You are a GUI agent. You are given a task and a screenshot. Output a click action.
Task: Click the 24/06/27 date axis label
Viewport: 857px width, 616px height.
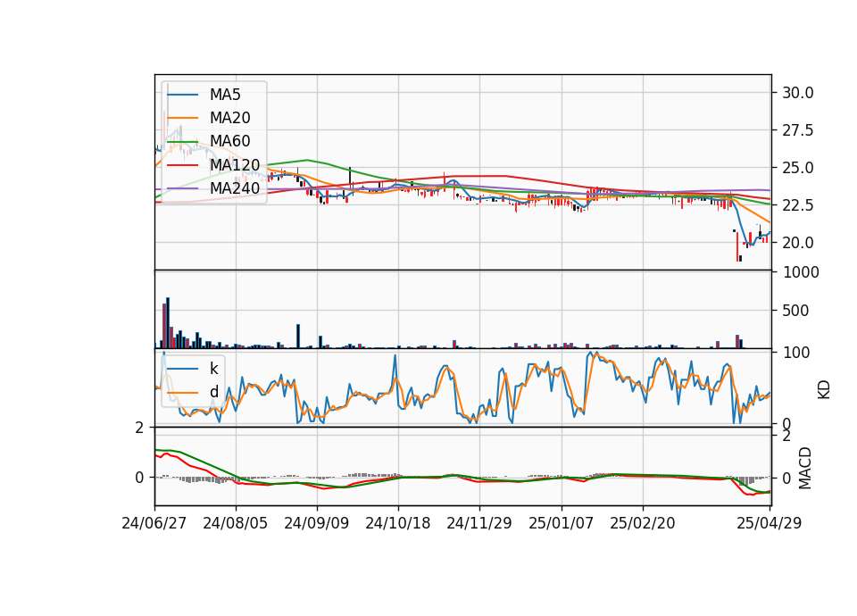click(x=154, y=523)
